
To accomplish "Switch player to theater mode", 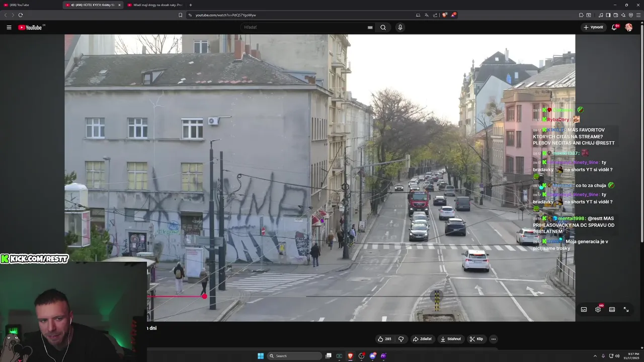I will [x=612, y=309].
